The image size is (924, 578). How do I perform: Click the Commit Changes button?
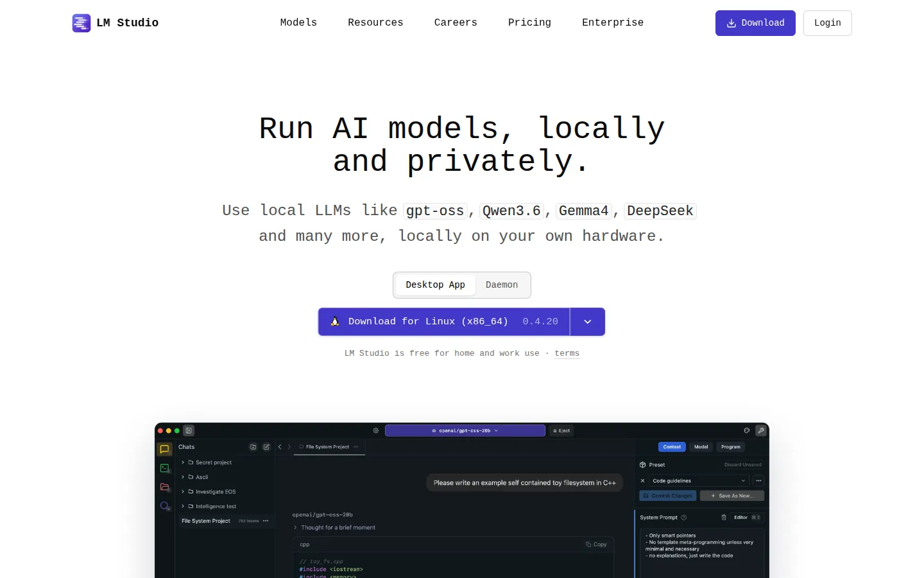point(668,496)
